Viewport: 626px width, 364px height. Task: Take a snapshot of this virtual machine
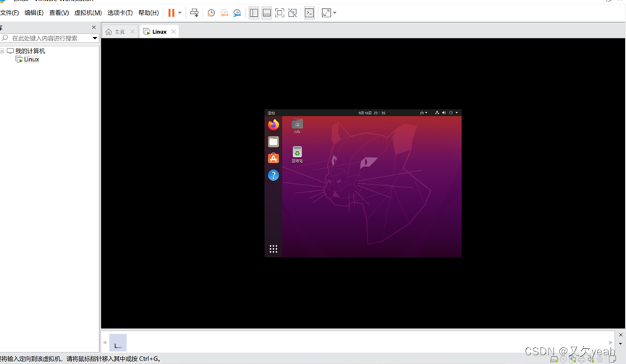(x=211, y=13)
